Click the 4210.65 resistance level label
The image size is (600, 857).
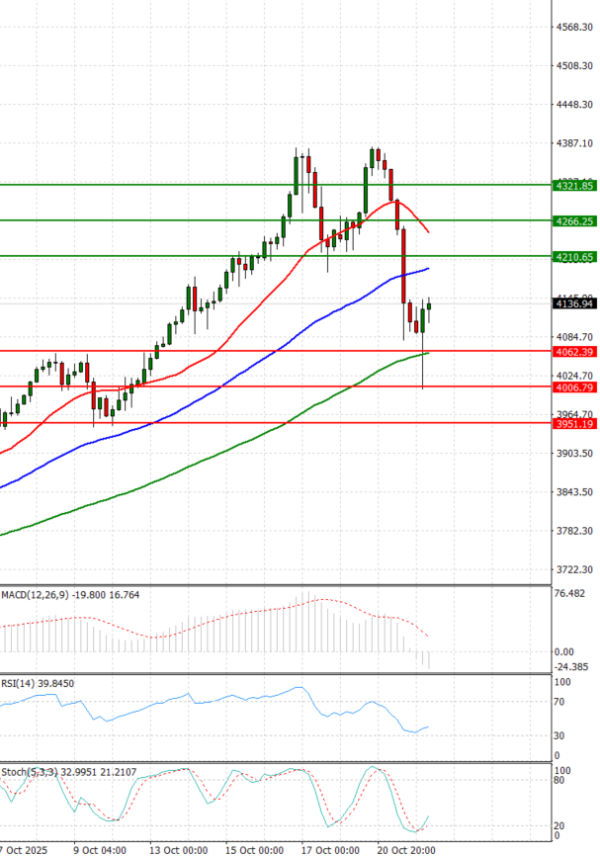coord(574,258)
